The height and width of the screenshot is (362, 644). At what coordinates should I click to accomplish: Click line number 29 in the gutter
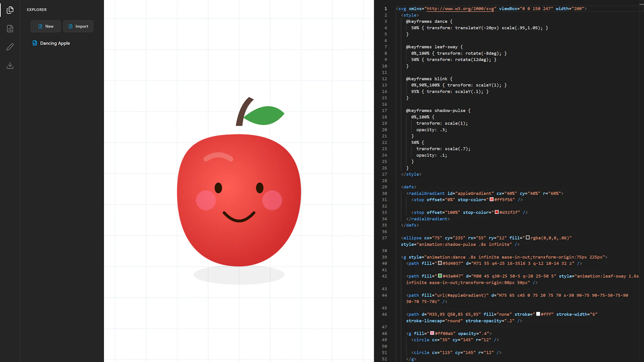[x=384, y=187]
